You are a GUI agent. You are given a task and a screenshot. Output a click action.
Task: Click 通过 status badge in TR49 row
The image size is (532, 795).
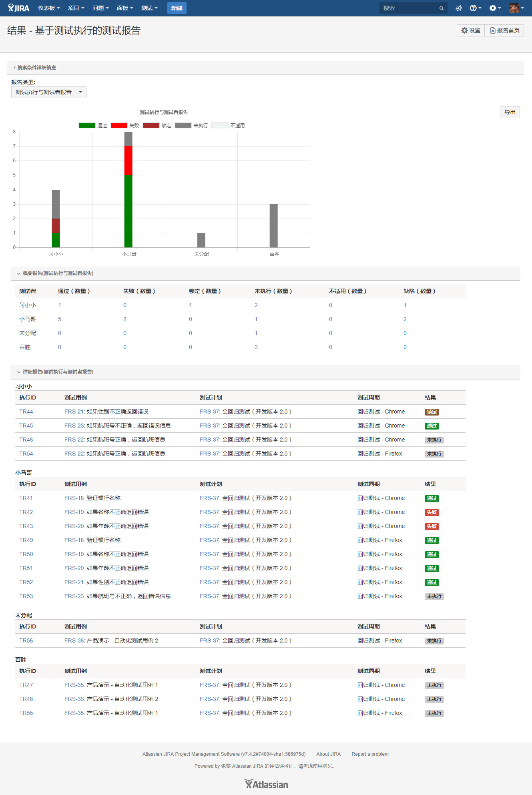(x=432, y=540)
